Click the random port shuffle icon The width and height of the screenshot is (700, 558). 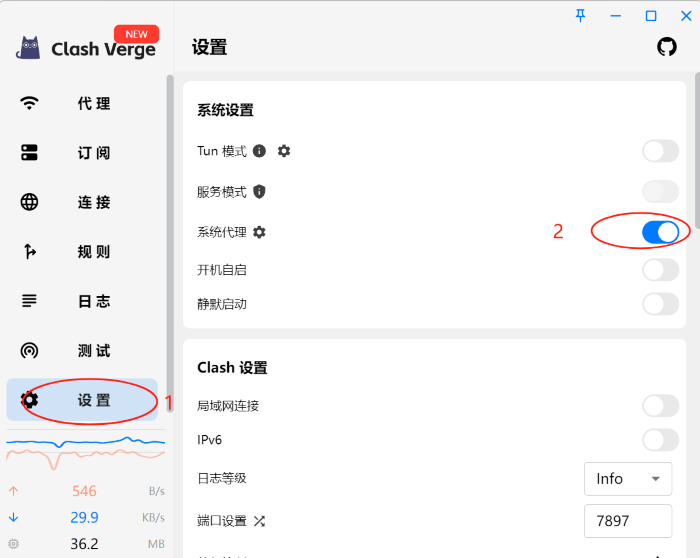pyautogui.click(x=260, y=521)
